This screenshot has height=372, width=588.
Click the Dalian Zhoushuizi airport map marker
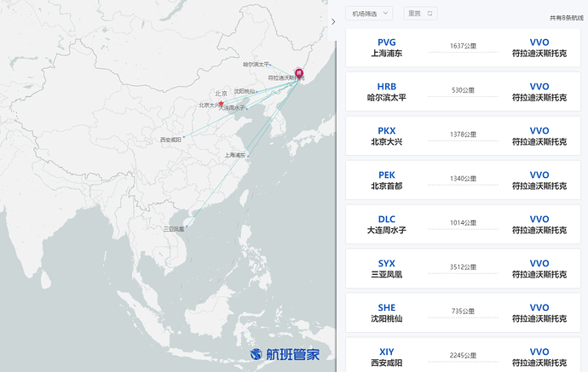[248, 108]
